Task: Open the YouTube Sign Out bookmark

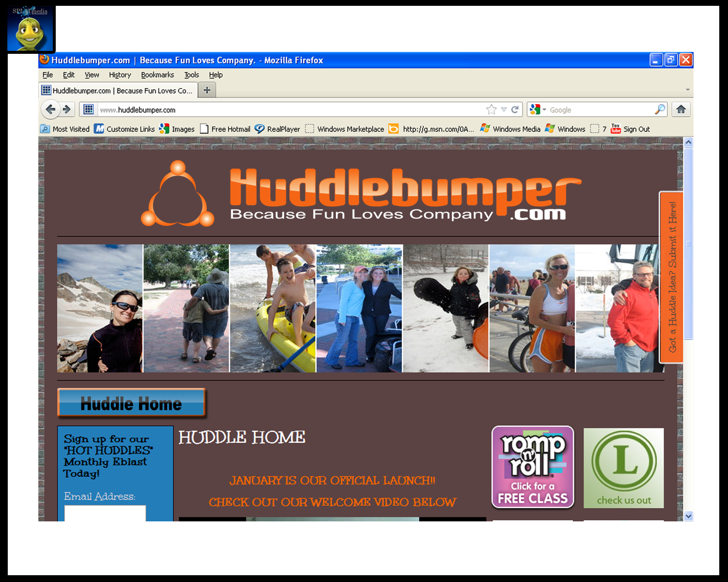Action: click(x=630, y=129)
